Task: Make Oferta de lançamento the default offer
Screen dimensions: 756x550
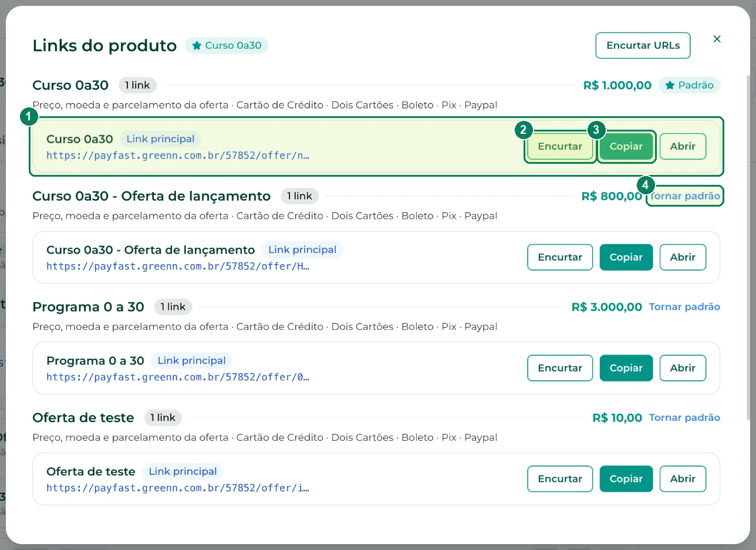Action: tap(684, 196)
